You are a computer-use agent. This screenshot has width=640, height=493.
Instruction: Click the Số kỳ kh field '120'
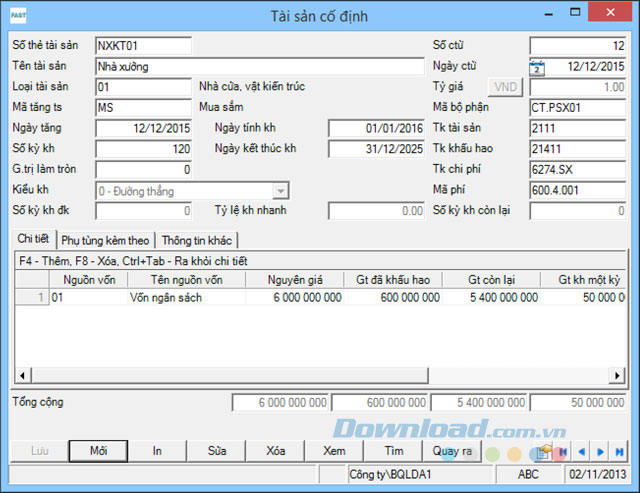click(x=143, y=149)
